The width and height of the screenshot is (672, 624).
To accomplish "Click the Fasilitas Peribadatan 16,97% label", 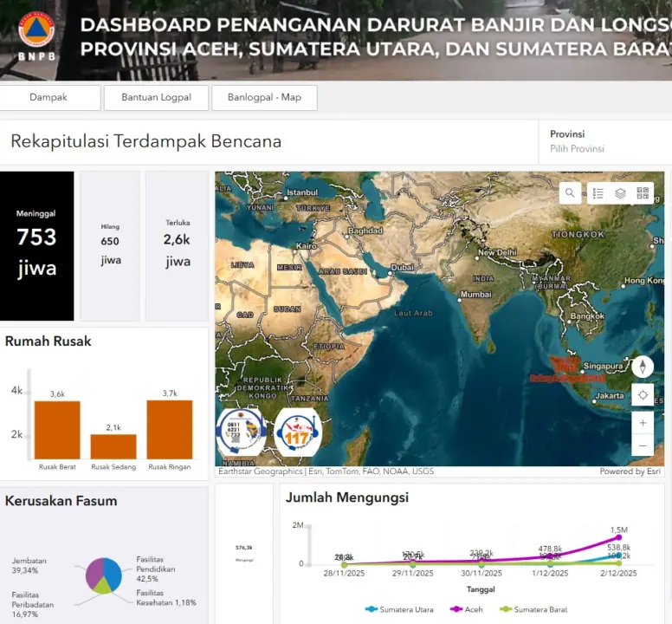I will (x=33, y=604).
